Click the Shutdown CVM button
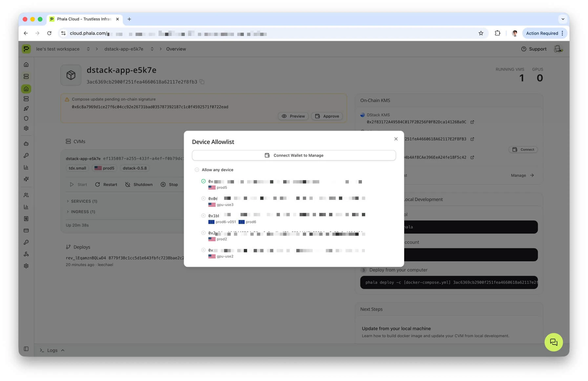Viewport: 588px width, 381px height. click(139, 185)
